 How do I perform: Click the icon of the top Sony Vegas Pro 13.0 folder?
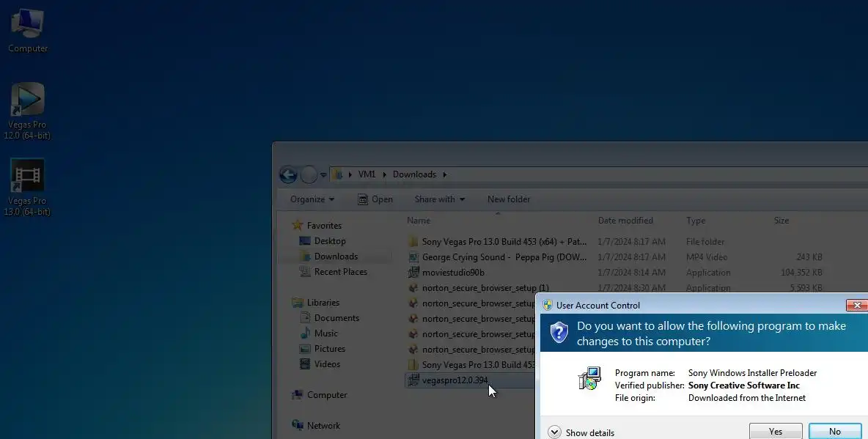(413, 241)
